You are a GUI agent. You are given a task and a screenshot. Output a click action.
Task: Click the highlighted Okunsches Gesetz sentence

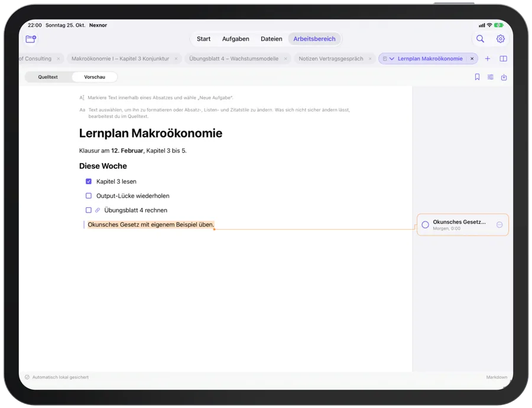pos(151,225)
